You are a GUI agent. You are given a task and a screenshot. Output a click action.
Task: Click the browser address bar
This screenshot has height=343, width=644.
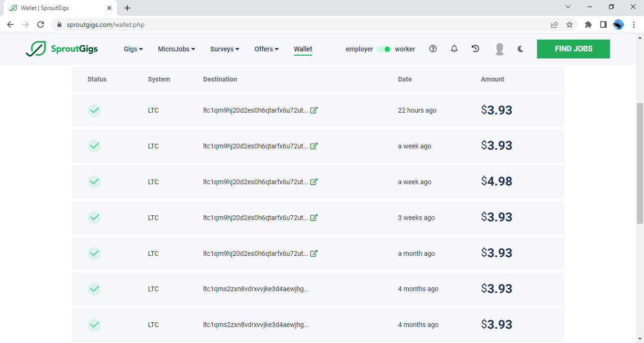(x=302, y=24)
